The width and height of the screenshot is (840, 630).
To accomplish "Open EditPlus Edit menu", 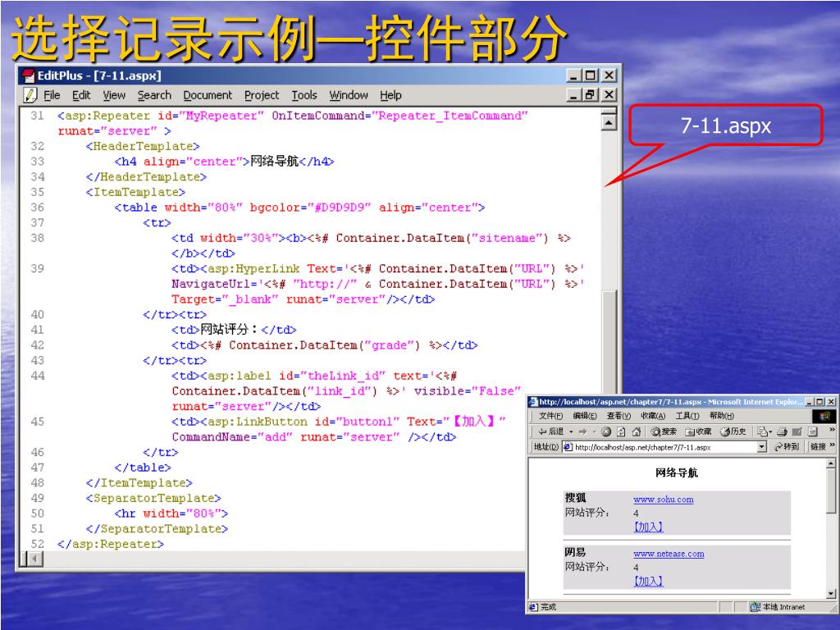I will (81, 95).
